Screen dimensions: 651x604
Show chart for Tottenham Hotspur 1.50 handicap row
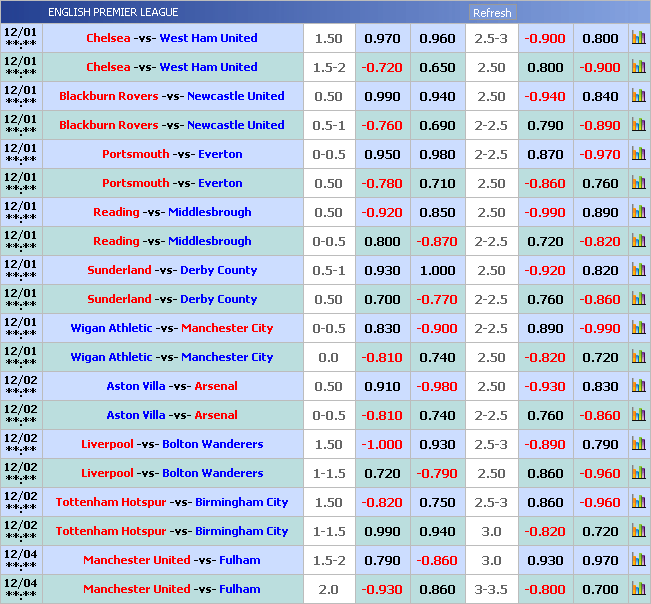click(x=638, y=503)
